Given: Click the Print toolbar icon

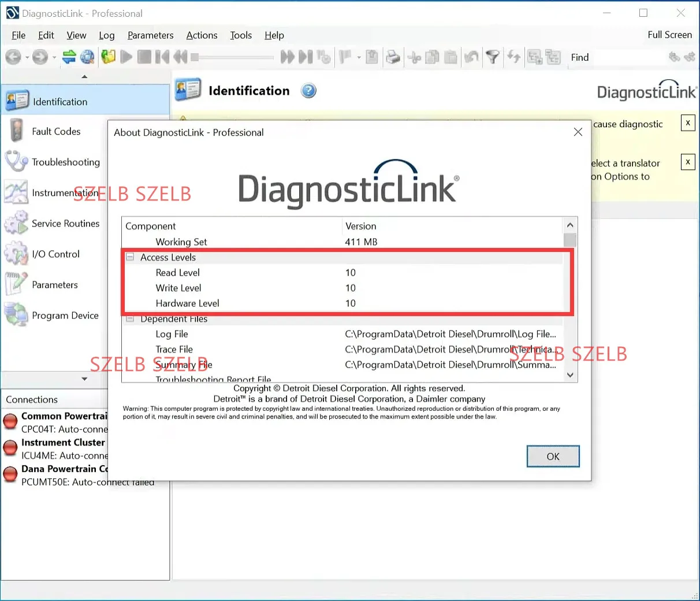Looking at the screenshot, I should 393,57.
